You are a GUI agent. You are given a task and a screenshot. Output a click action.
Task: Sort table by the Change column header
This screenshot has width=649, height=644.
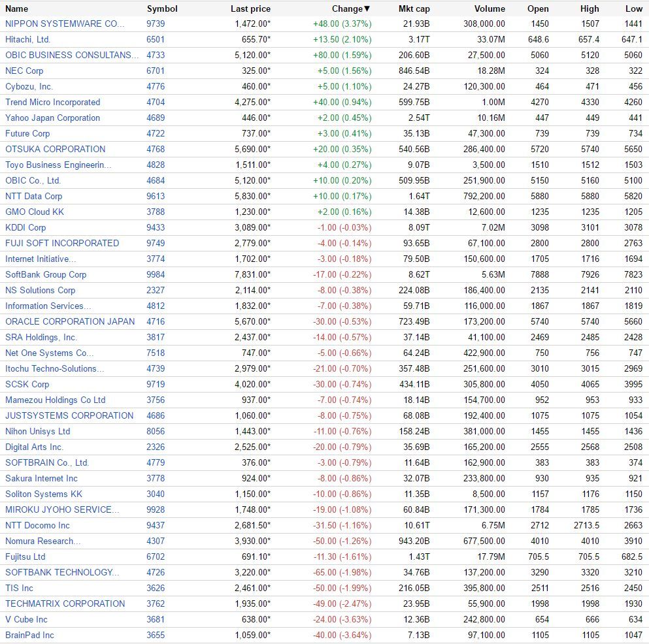click(x=350, y=8)
